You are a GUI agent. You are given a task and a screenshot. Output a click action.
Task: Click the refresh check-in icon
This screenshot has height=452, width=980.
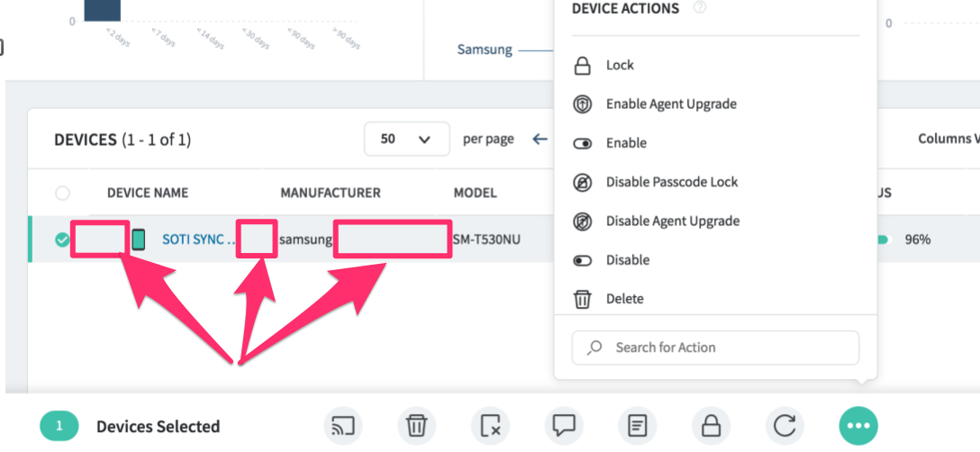(x=785, y=425)
